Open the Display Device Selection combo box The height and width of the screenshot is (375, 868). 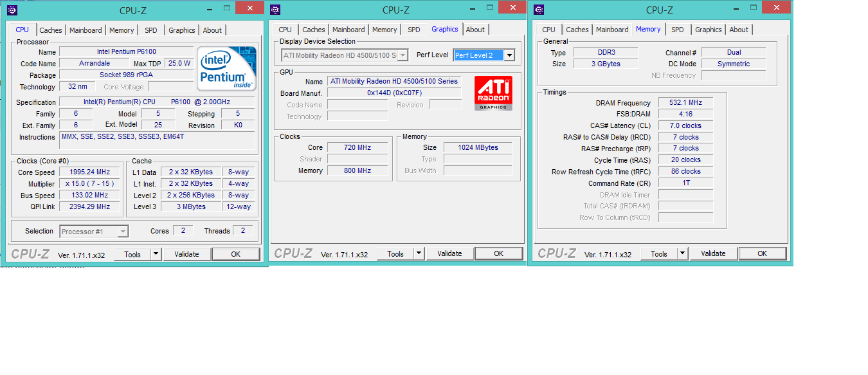click(x=345, y=55)
